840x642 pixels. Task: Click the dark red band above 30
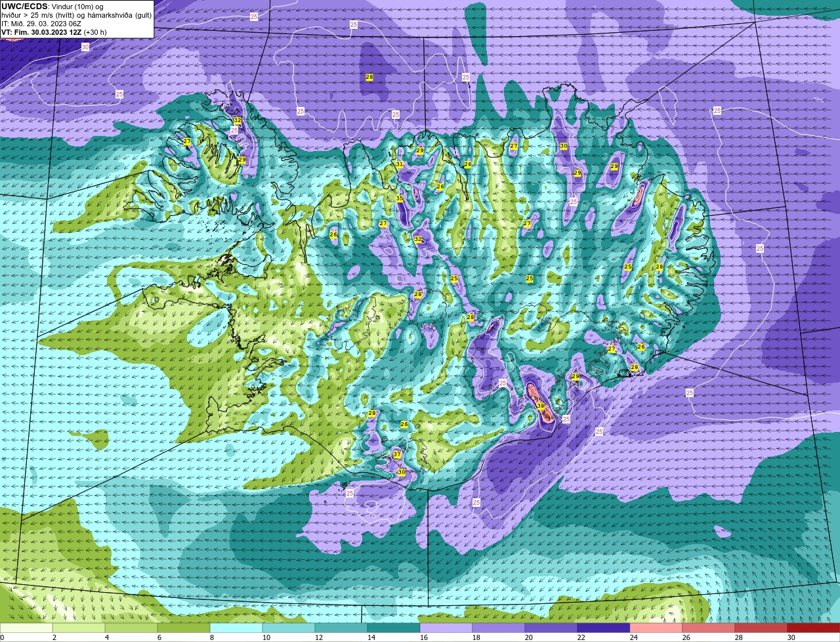[814, 628]
